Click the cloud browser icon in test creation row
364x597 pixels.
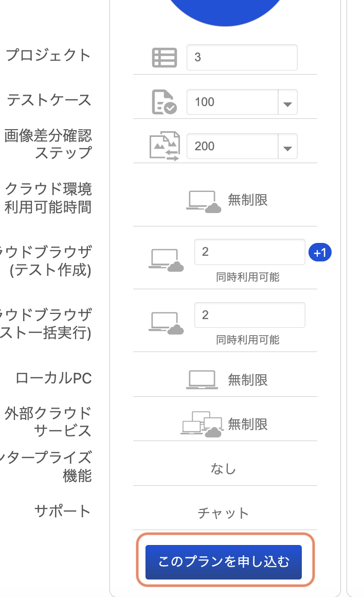click(166, 260)
